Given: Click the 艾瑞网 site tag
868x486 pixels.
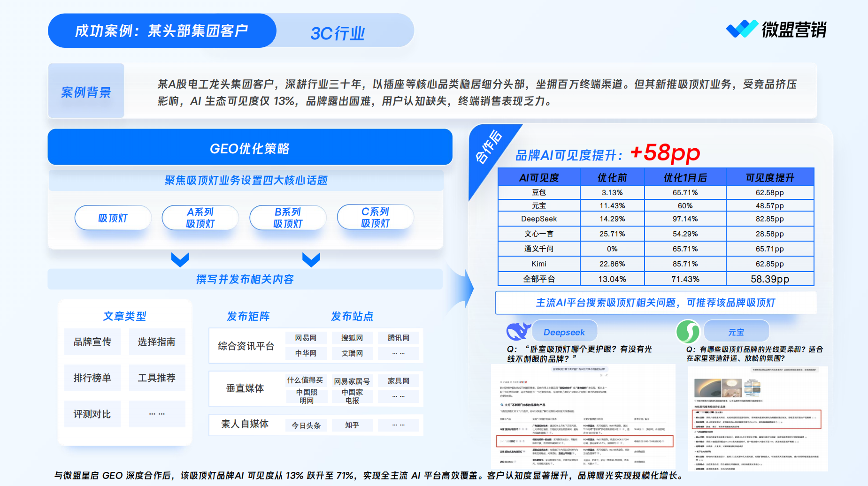Looking at the screenshot, I should [352, 353].
